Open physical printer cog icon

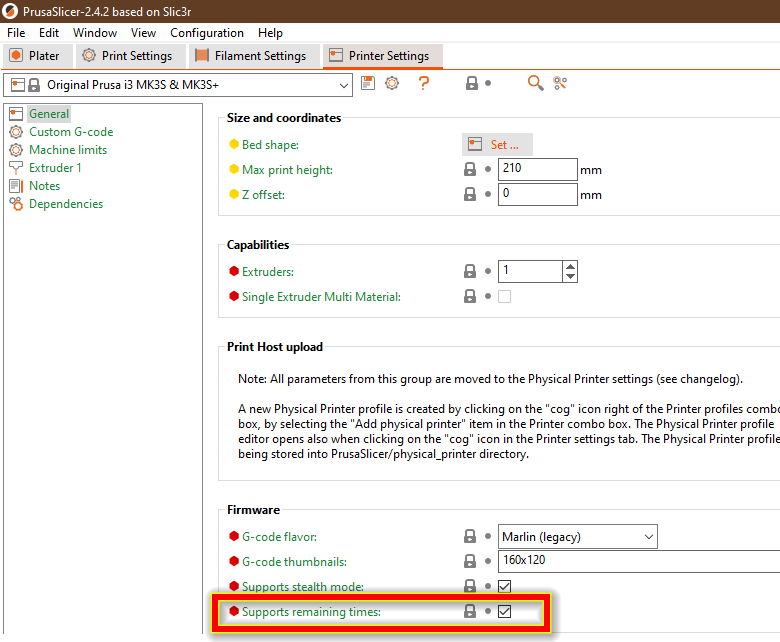[392, 83]
